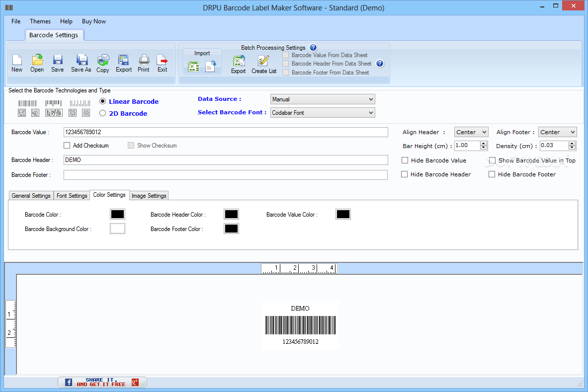Import from text file icon
This screenshot has width=588, height=392.
pos(211,67)
